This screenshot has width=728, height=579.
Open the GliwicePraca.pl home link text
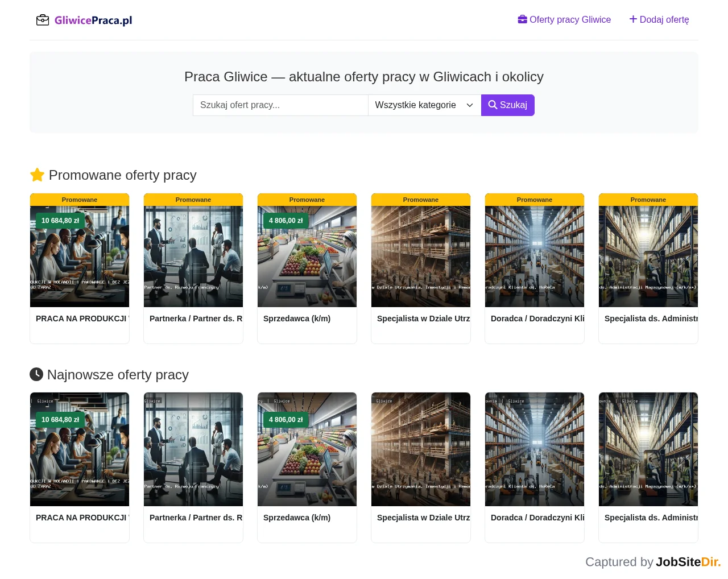pos(93,20)
